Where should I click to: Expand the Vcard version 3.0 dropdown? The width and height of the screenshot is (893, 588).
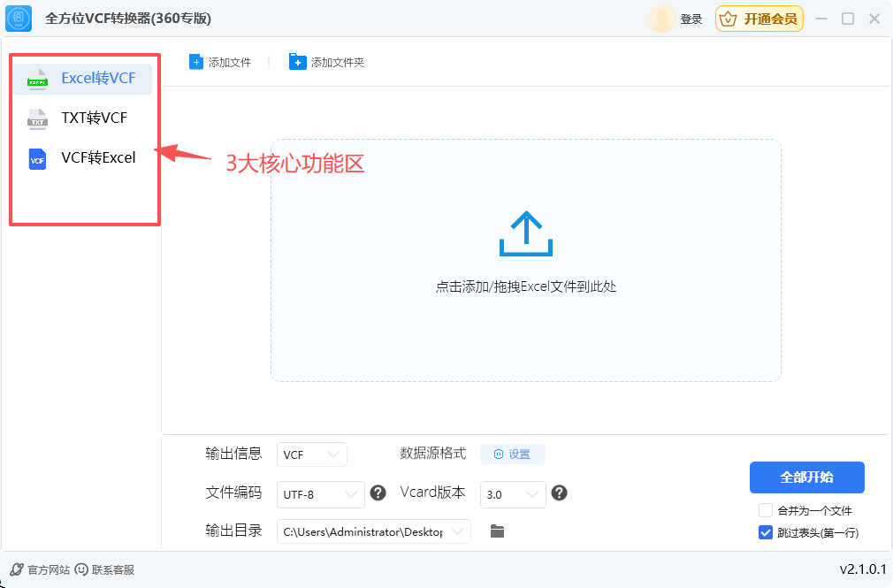[513, 494]
